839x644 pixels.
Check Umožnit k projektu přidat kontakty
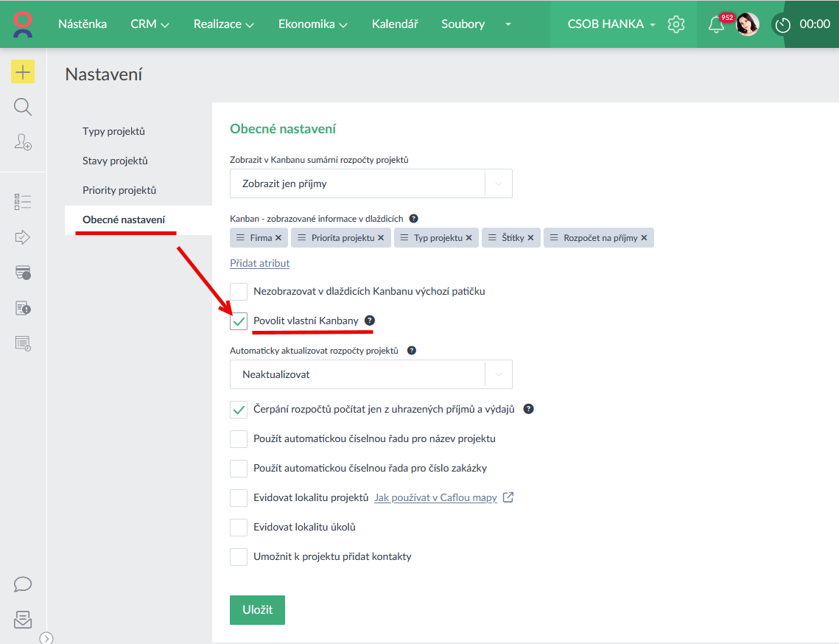[239, 557]
